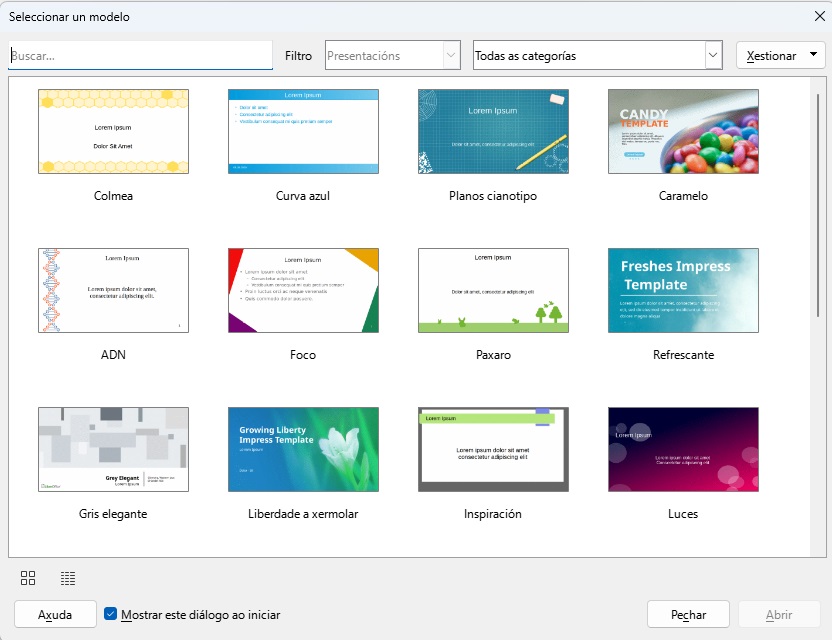Select the 'Gris elegante' template
832x640 pixels.
pyautogui.click(x=113, y=449)
